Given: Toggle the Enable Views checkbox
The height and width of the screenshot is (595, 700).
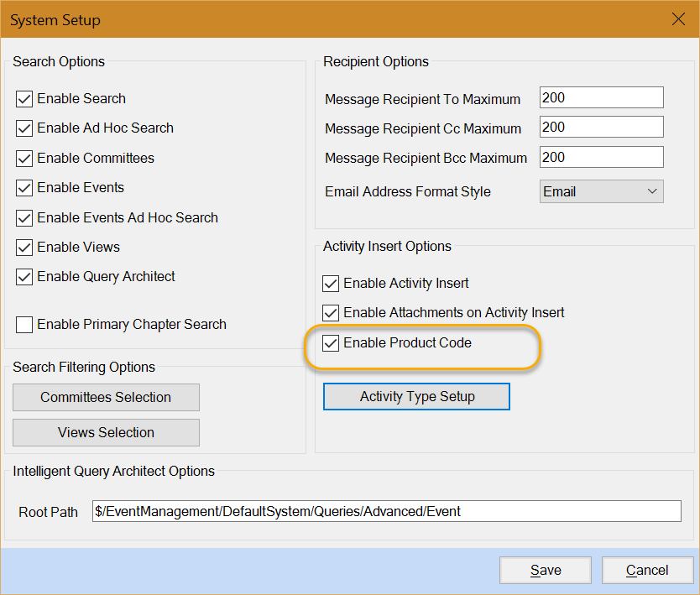Looking at the screenshot, I should 24,248.
